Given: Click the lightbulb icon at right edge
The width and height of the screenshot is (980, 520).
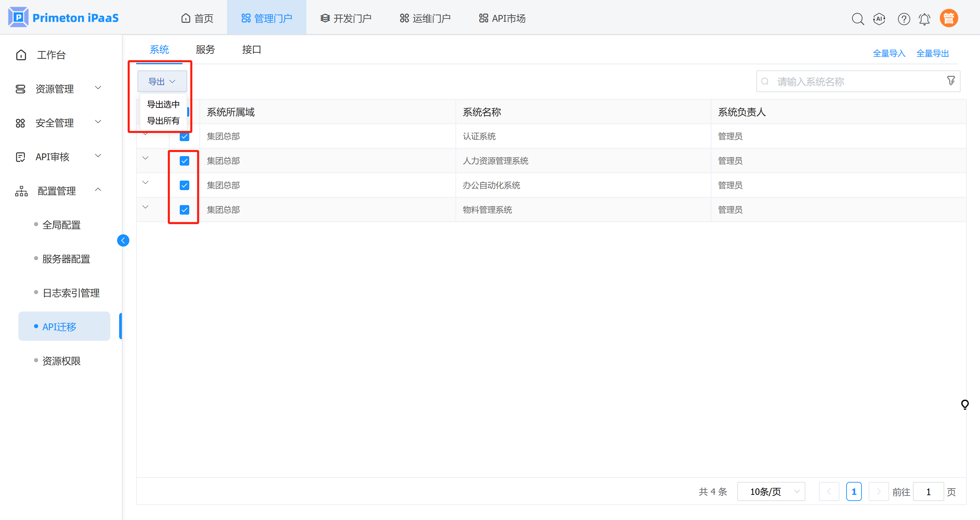Looking at the screenshot, I should (x=964, y=404).
